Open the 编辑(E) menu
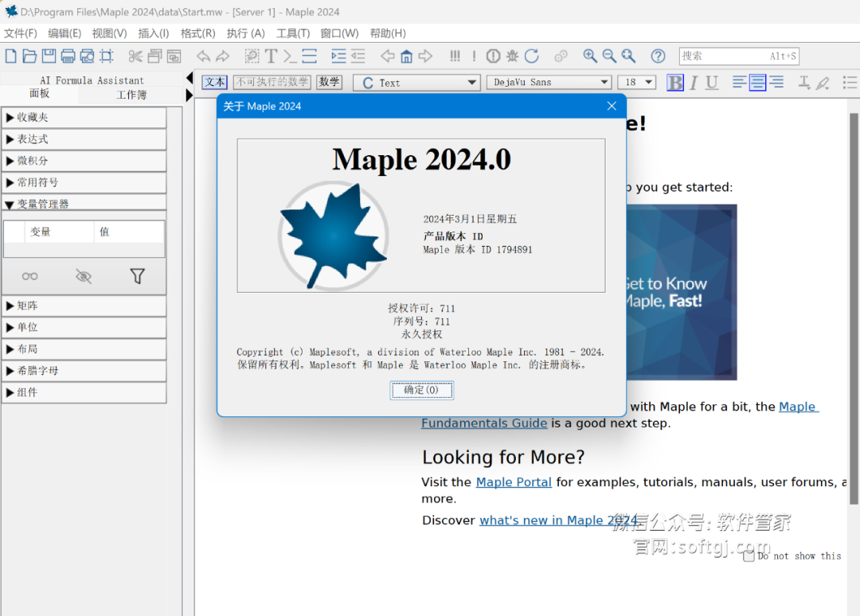The image size is (860, 616). coord(64,33)
